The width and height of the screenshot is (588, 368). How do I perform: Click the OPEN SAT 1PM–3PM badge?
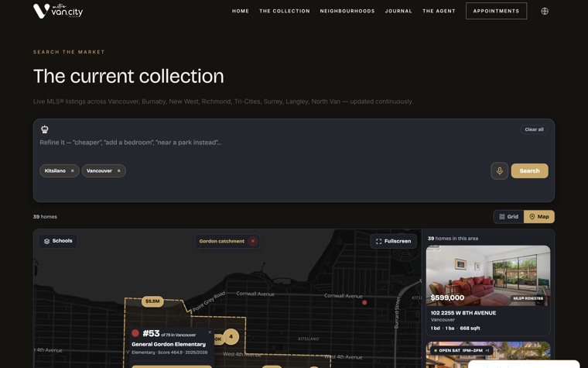461,350
